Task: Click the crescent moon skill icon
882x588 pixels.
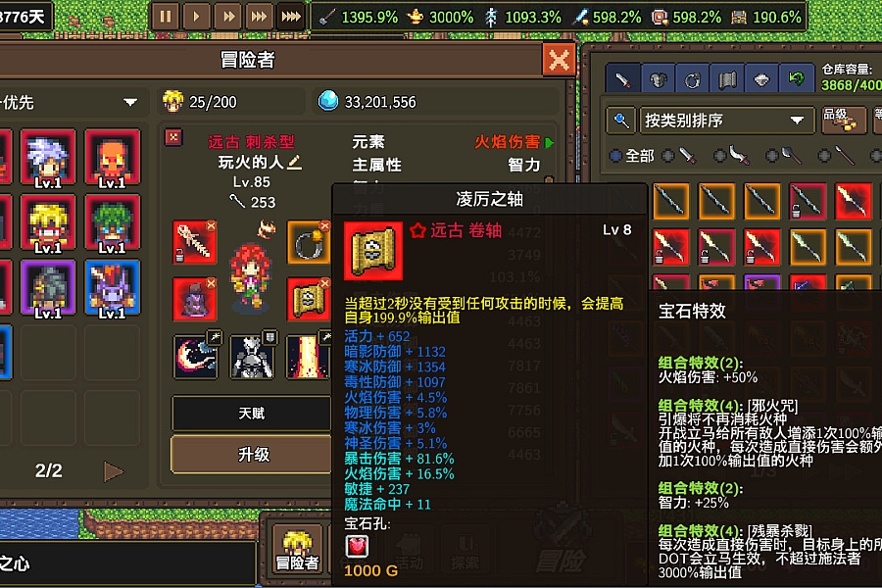Action: point(196,356)
